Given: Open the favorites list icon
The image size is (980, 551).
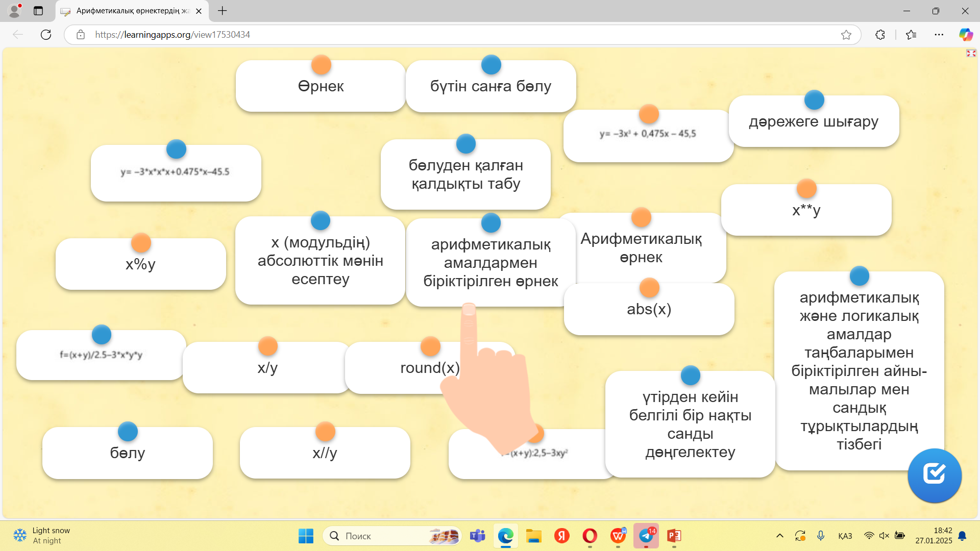Looking at the screenshot, I should pyautogui.click(x=911, y=35).
